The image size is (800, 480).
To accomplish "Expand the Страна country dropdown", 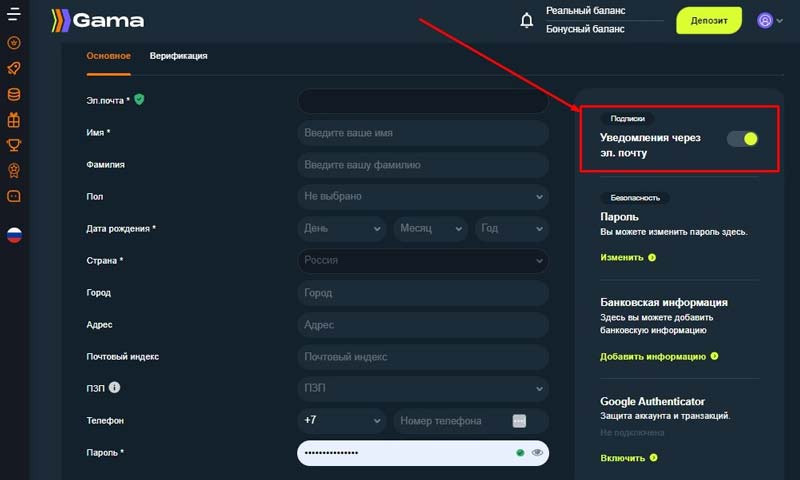I will [x=423, y=261].
